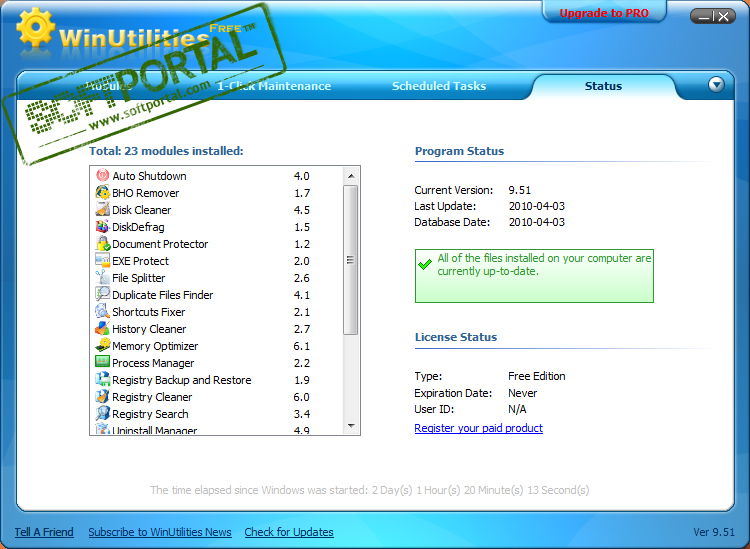750x549 pixels.
Task: Click the Registry Search list entry
Action: coord(150,414)
